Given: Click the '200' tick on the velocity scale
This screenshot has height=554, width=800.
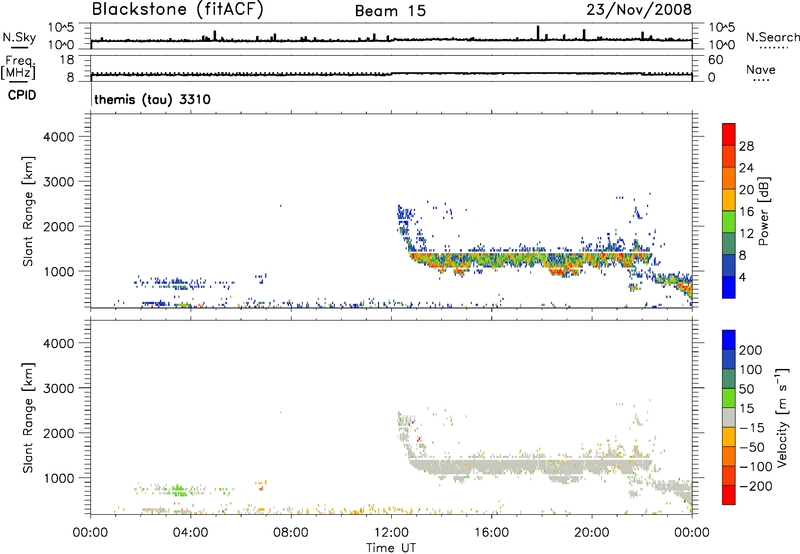Looking at the screenshot, I should click(x=751, y=350).
